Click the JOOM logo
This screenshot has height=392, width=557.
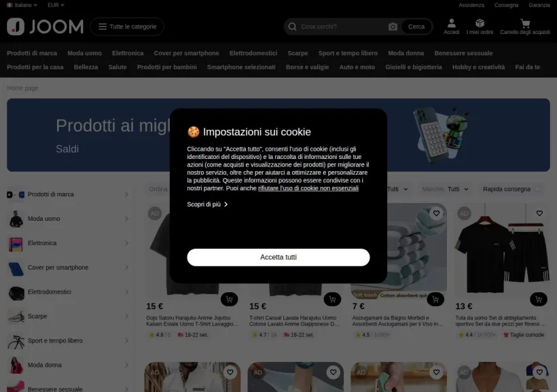click(x=45, y=26)
